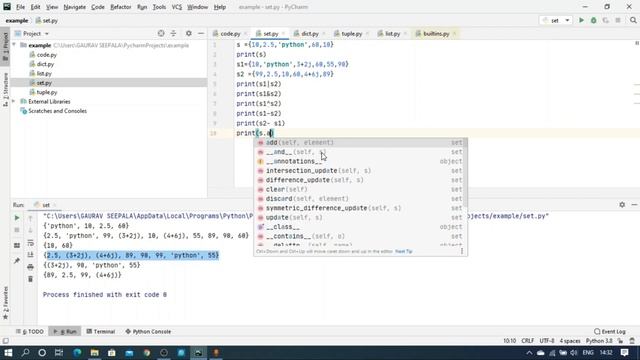Open the Terminal tool window
The image size is (640, 360).
click(x=101, y=331)
